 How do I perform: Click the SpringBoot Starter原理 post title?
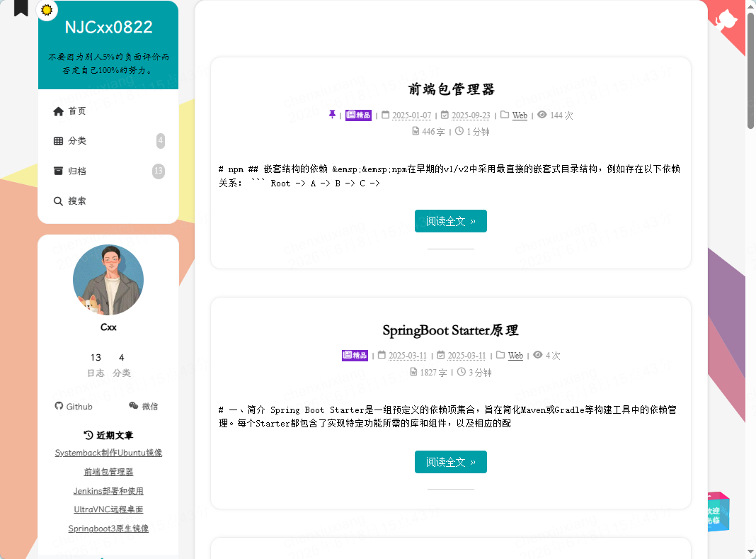[450, 331]
